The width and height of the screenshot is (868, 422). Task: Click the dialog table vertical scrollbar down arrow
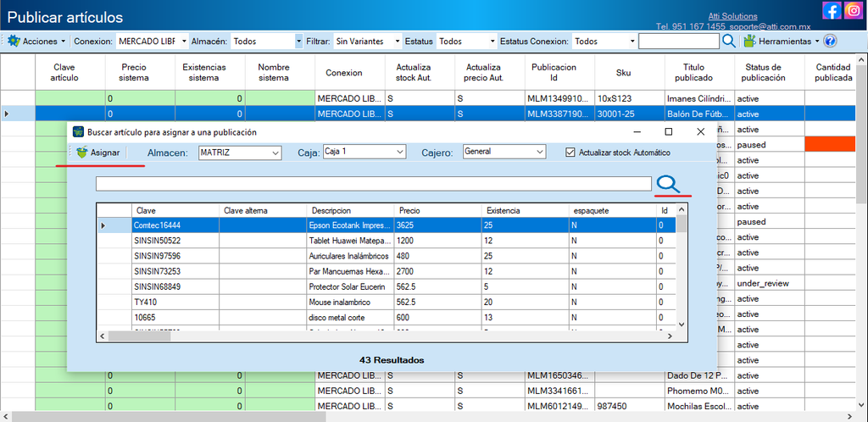pyautogui.click(x=682, y=325)
